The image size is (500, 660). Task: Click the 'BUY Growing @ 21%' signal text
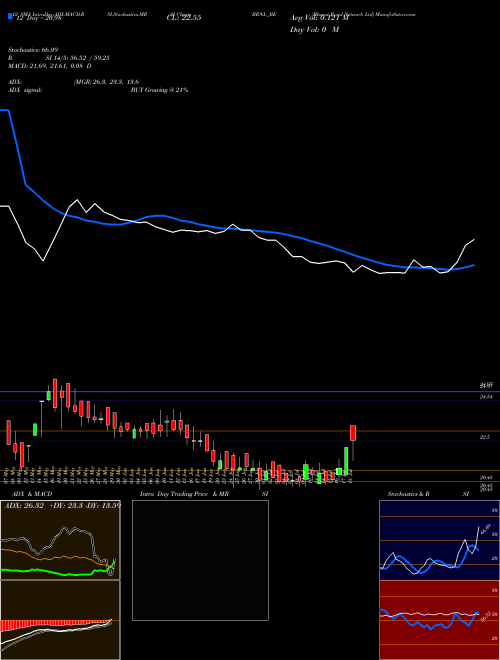(159, 90)
